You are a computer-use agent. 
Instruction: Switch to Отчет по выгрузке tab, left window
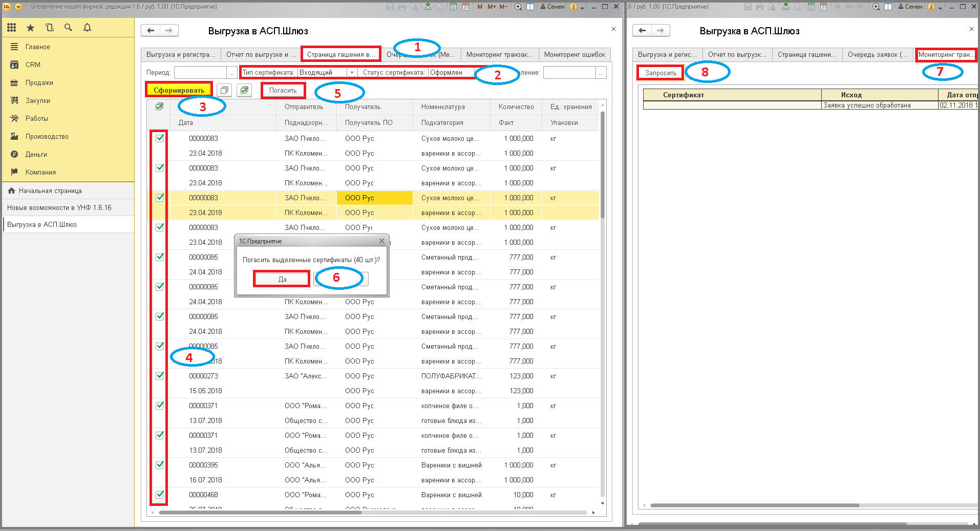click(x=261, y=55)
